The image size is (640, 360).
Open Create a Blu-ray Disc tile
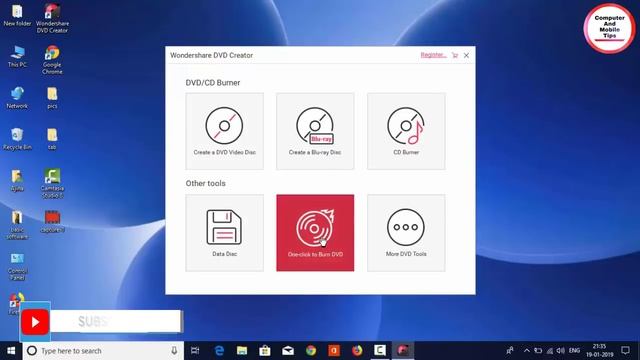(315, 131)
